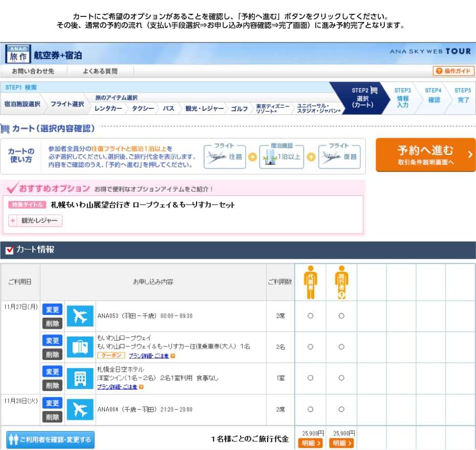476x450 pixels.
Task: Click the ANA 旅作 logo
Action: pyautogui.click(x=18, y=54)
